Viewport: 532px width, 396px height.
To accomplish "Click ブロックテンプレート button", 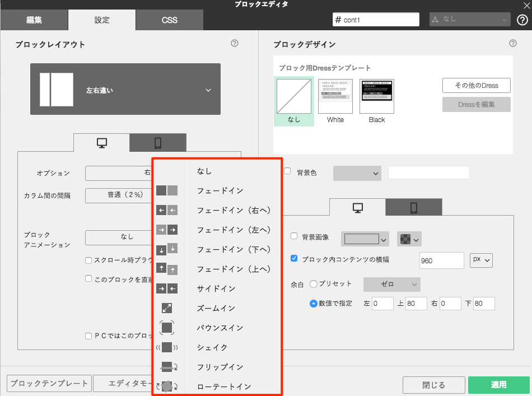I will (49, 384).
